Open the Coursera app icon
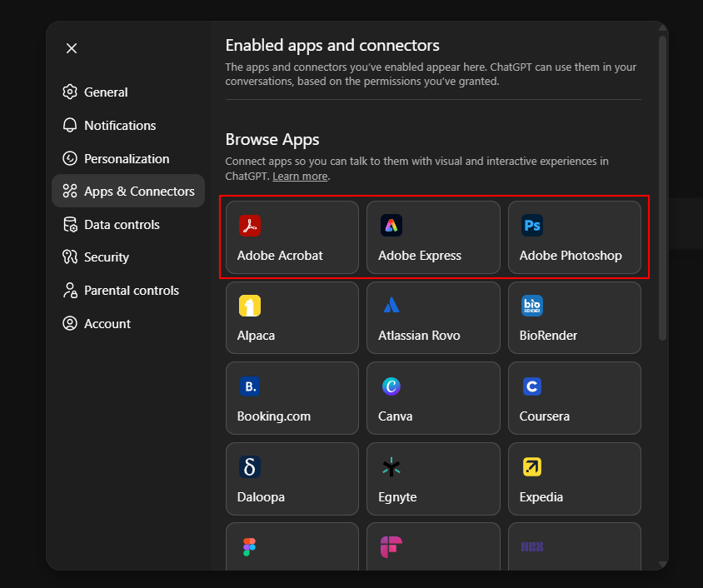 click(x=532, y=386)
